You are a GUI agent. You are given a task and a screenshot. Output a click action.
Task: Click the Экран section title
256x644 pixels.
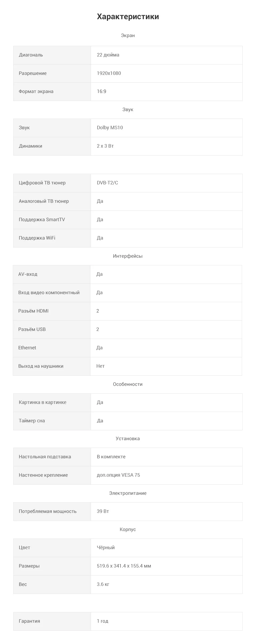(128, 35)
